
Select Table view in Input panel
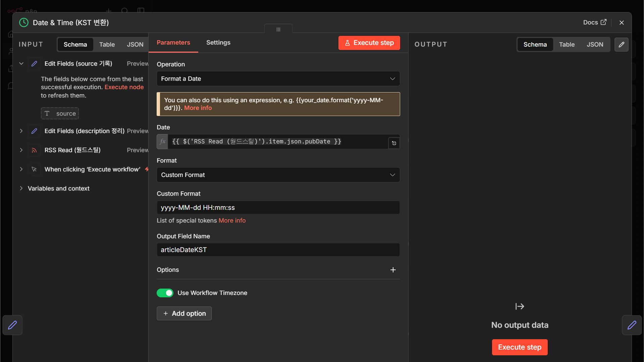coord(107,45)
